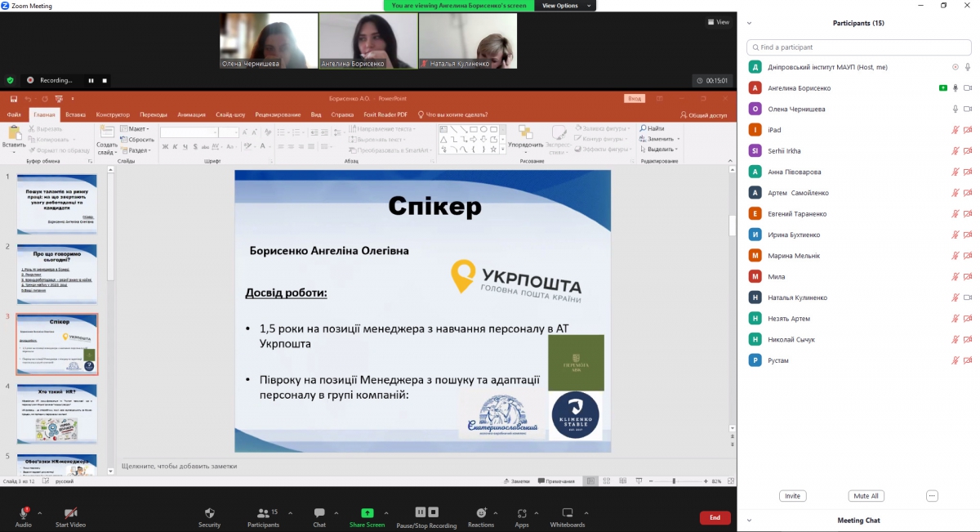This screenshot has width=980, height=532.
Task: Toggle the disabled camera for Мила
Action: 968,276
